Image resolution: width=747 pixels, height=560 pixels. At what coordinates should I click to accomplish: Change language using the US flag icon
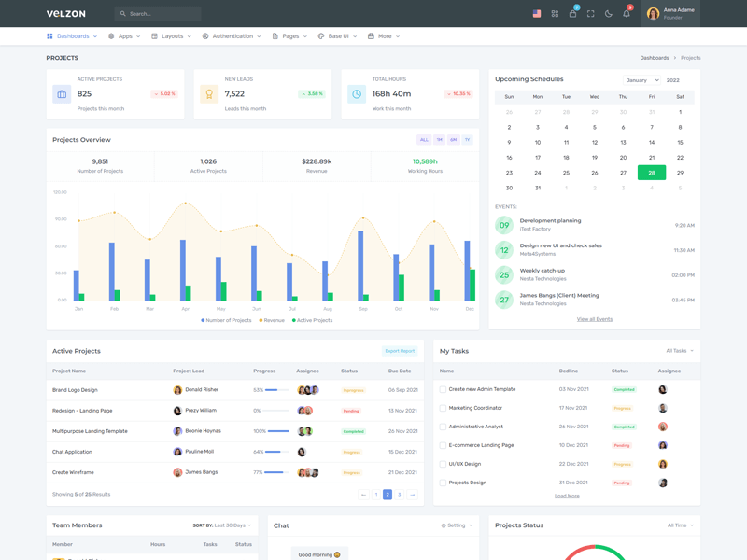pos(537,14)
